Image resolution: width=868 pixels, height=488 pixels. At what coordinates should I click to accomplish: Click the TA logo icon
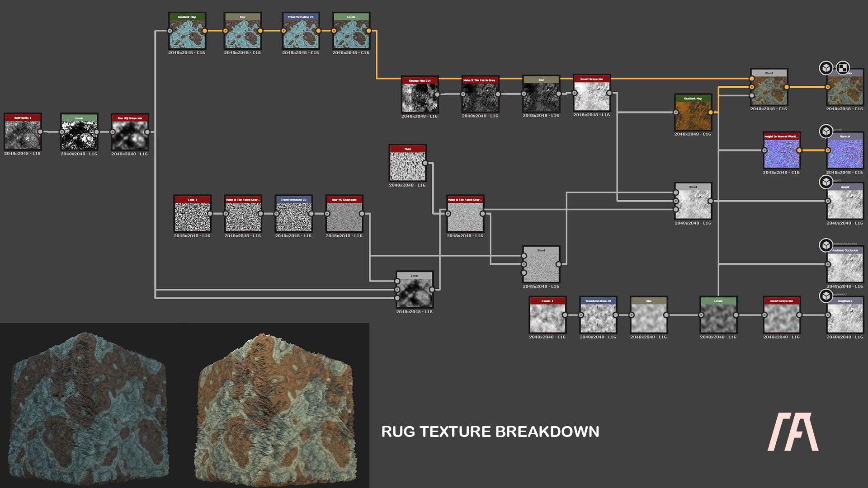tap(793, 432)
